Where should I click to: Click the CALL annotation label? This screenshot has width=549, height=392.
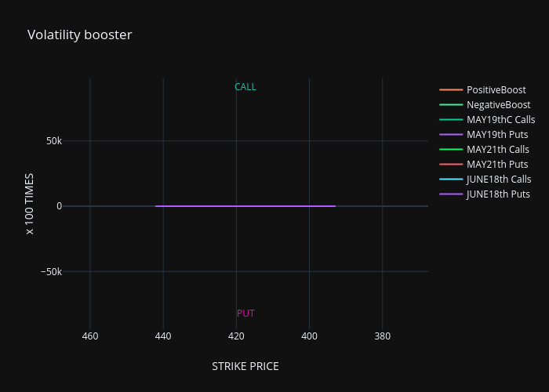(x=245, y=87)
